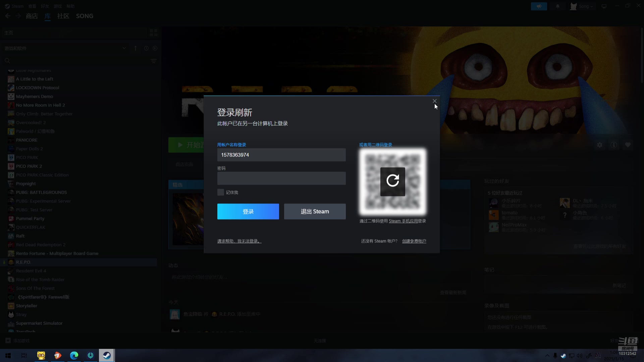
Task: Open the 查看 menu
Action: tap(32, 6)
